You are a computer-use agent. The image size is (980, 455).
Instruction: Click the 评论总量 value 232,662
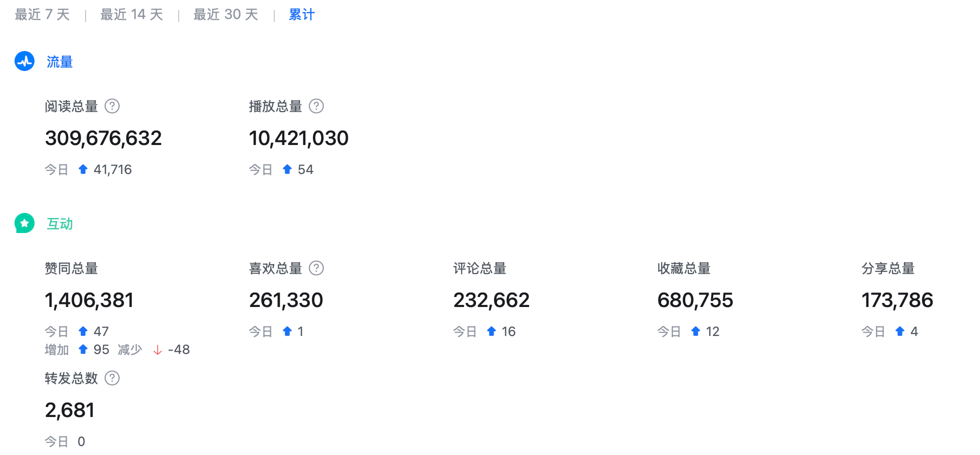click(491, 300)
